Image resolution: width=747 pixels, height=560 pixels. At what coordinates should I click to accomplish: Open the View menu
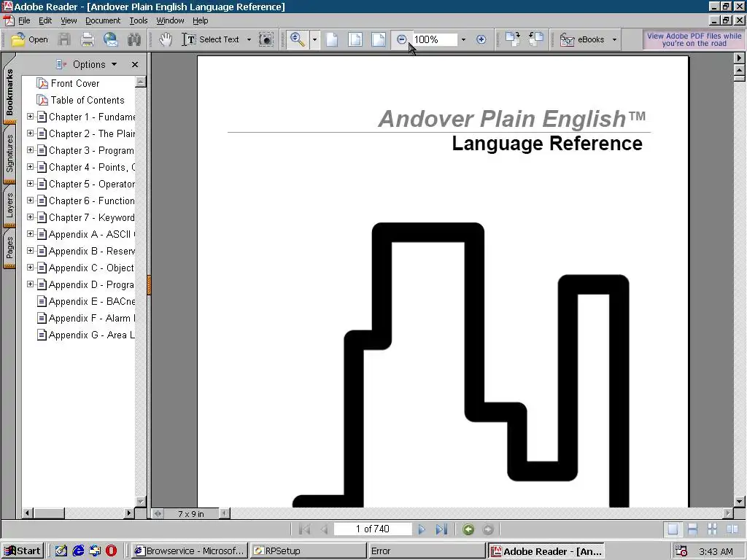[69, 20]
